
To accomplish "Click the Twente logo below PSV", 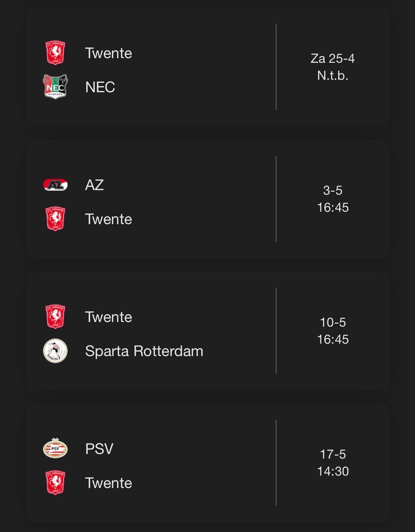I will point(55,483).
